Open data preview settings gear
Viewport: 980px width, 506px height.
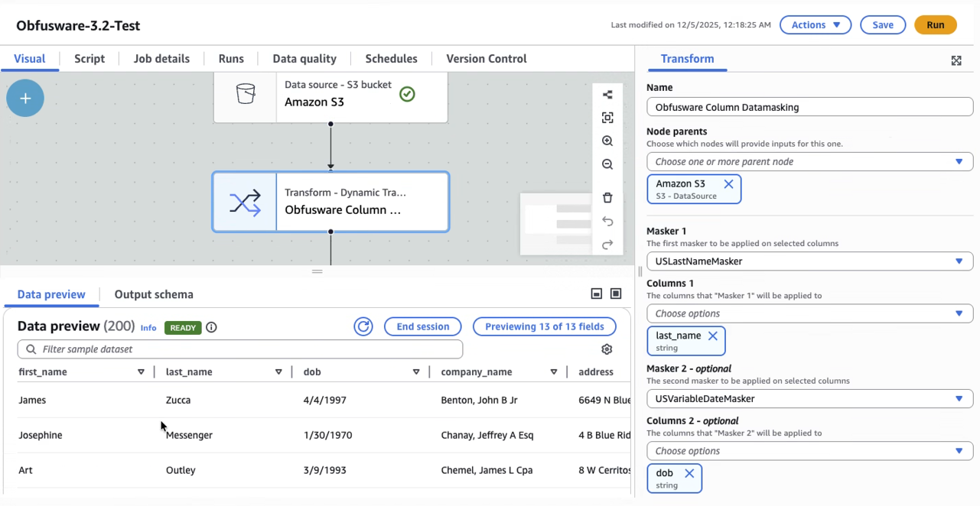[607, 349]
